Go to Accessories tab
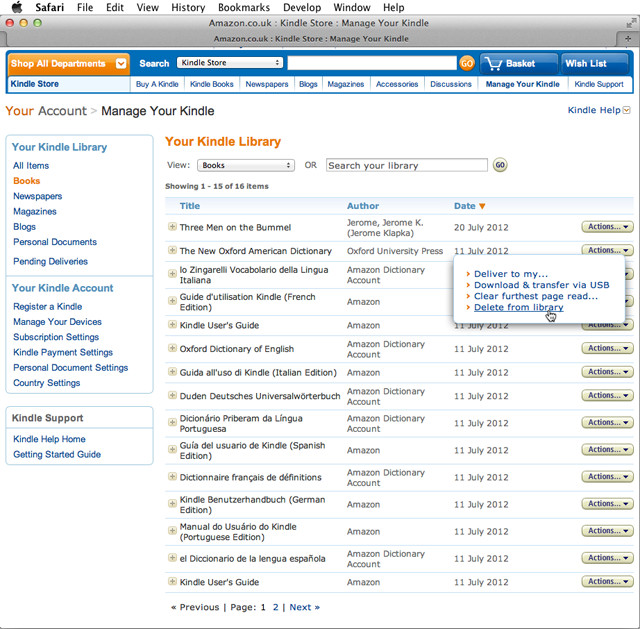The image size is (640, 629). (397, 84)
